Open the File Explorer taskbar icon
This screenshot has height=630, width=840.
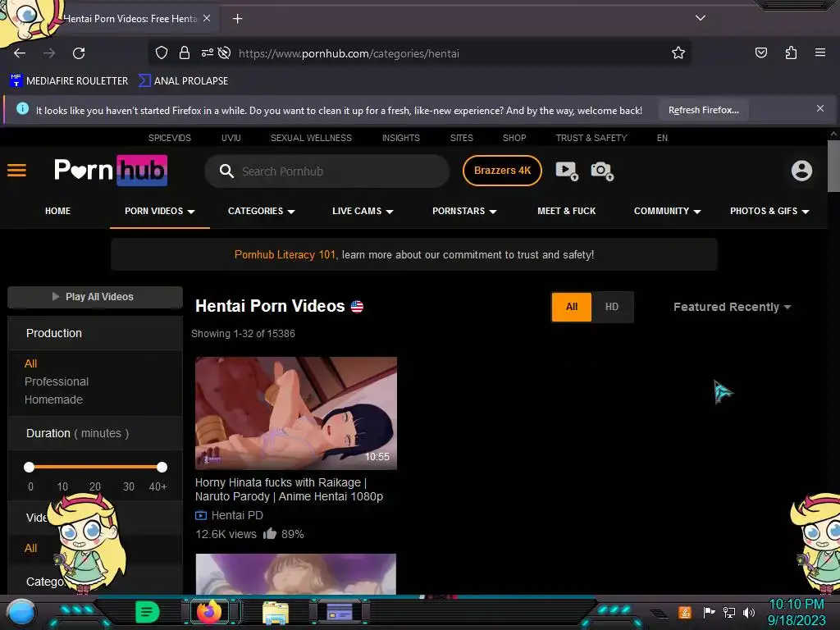[276, 612]
